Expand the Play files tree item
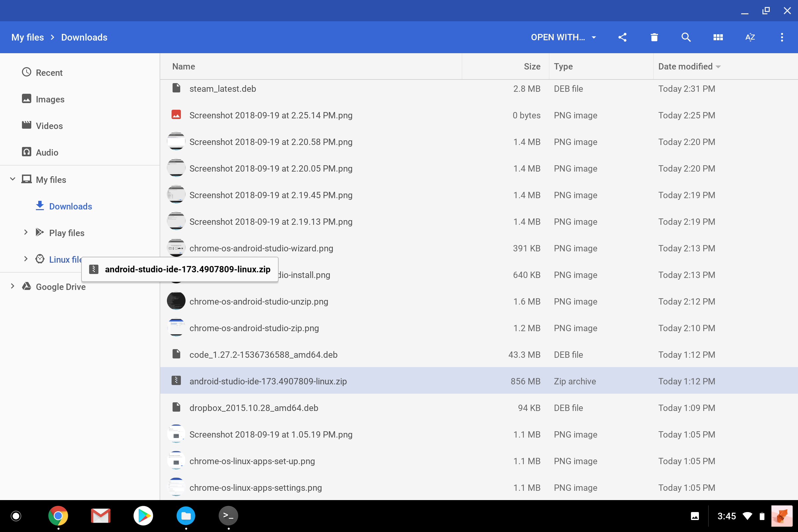Viewport: 798px width, 532px height. click(26, 232)
